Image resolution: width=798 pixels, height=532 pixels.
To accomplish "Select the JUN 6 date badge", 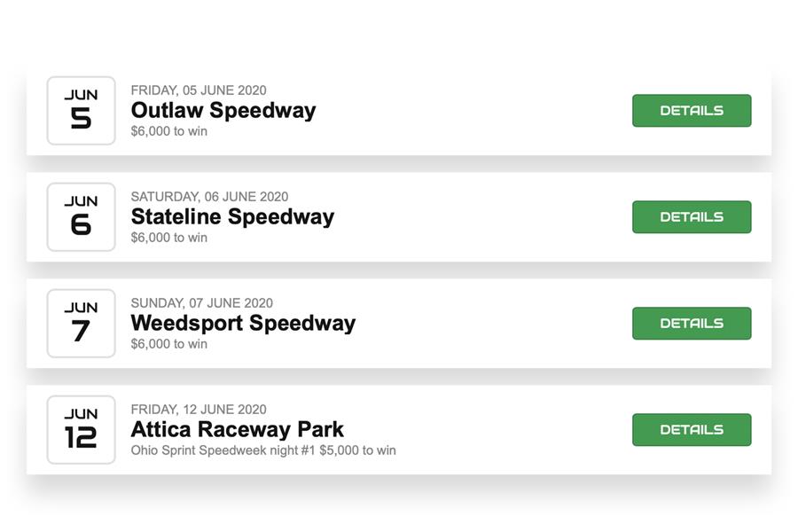I will point(82,217).
